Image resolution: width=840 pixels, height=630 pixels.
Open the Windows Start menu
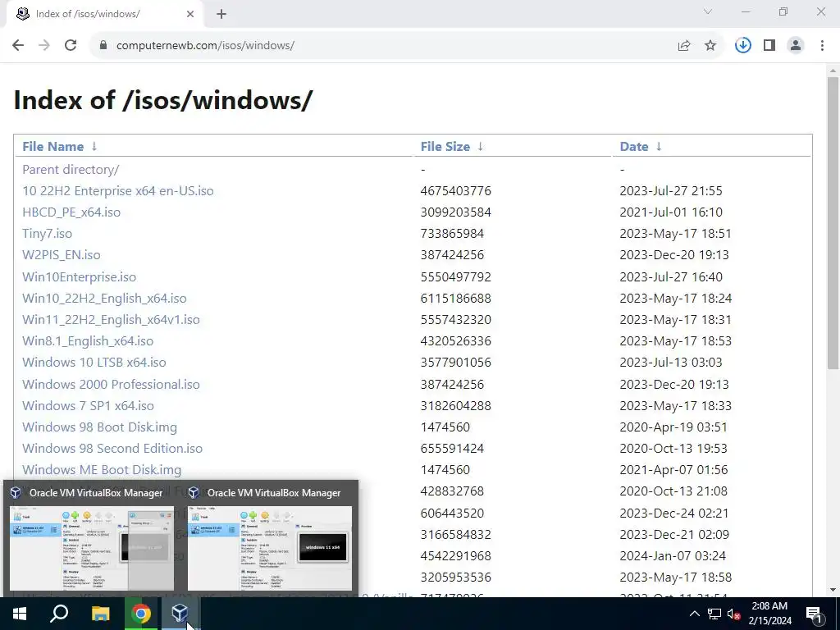pyautogui.click(x=20, y=614)
